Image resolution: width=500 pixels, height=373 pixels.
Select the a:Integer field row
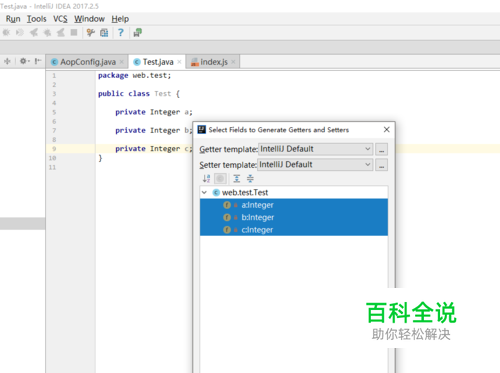[x=294, y=205]
